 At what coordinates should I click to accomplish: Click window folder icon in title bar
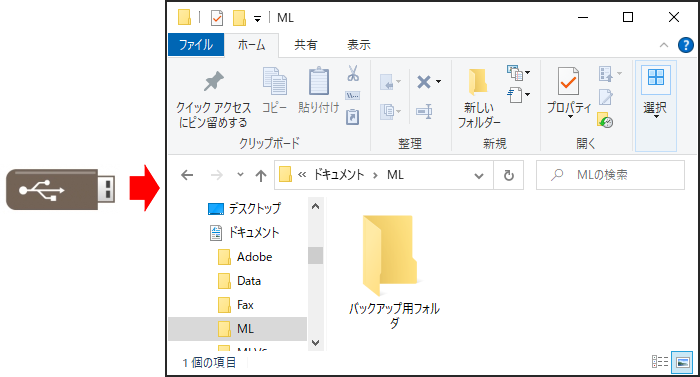[184, 17]
